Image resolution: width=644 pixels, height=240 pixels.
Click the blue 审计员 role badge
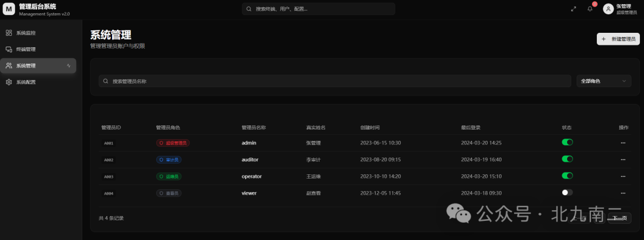pyautogui.click(x=169, y=159)
